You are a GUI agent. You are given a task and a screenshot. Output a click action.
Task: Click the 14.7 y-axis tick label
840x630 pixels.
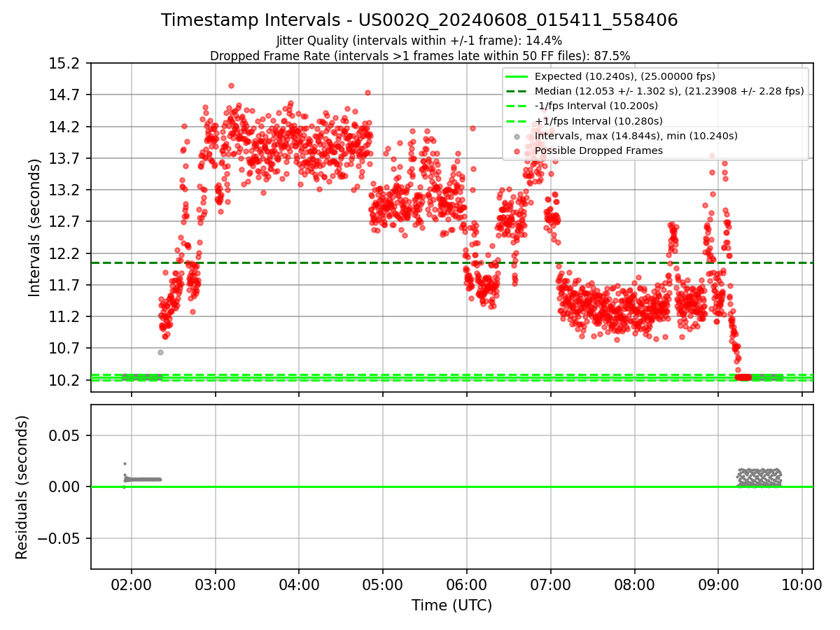click(66, 95)
